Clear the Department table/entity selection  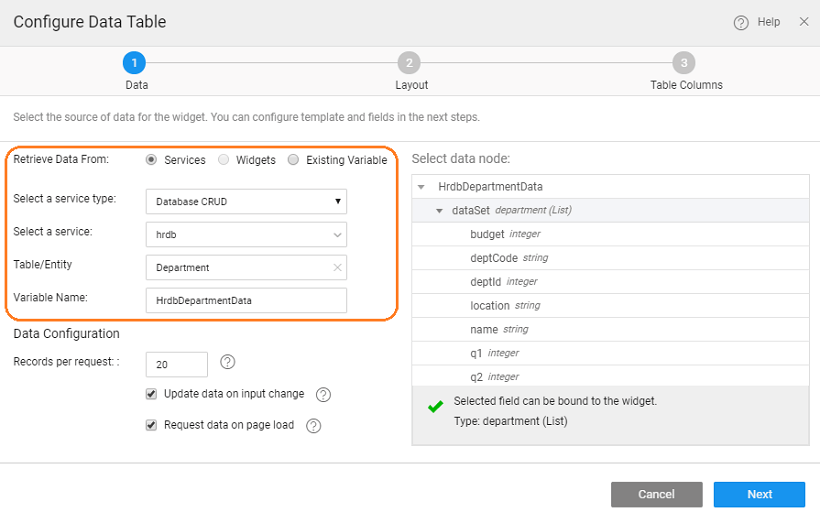[337, 268]
